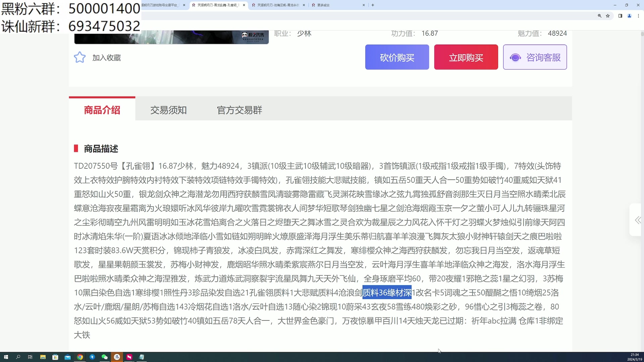This screenshot has width=644, height=362.
Task: Switch to the 交易须知 tab
Action: [x=168, y=110]
